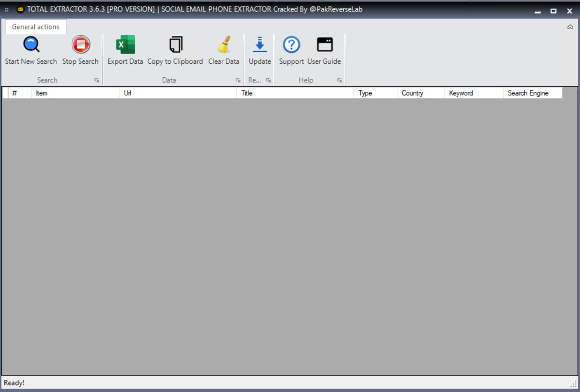Open Help group dialog launcher
580x392 pixels.
coord(339,80)
